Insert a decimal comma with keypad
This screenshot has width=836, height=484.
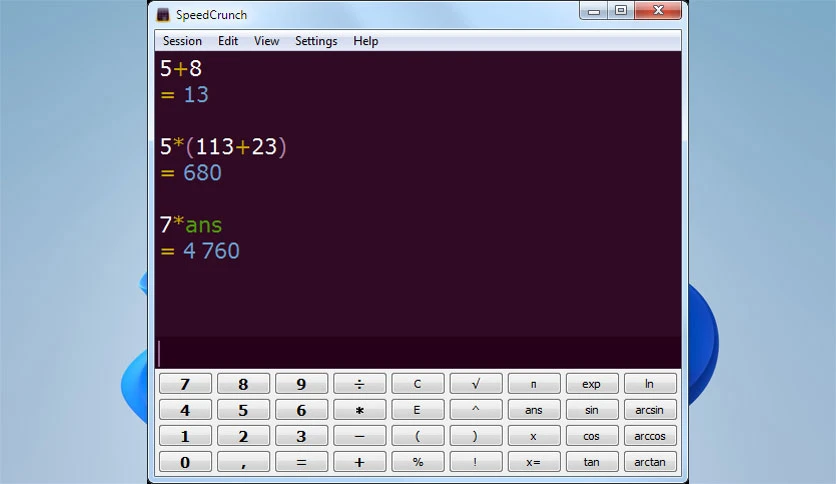click(243, 462)
